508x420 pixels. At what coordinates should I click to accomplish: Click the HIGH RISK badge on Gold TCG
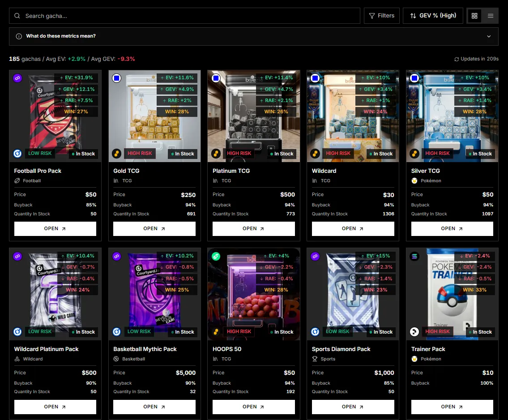tap(140, 153)
